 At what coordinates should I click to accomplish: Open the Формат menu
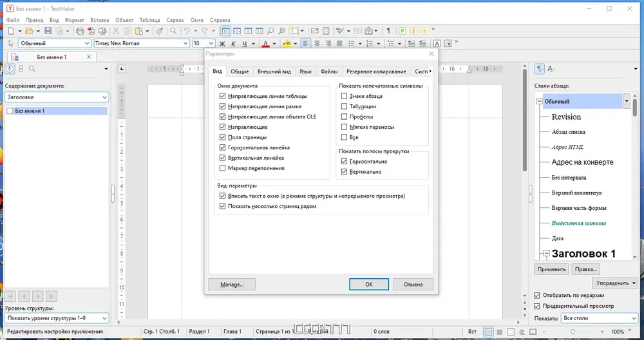(74, 20)
